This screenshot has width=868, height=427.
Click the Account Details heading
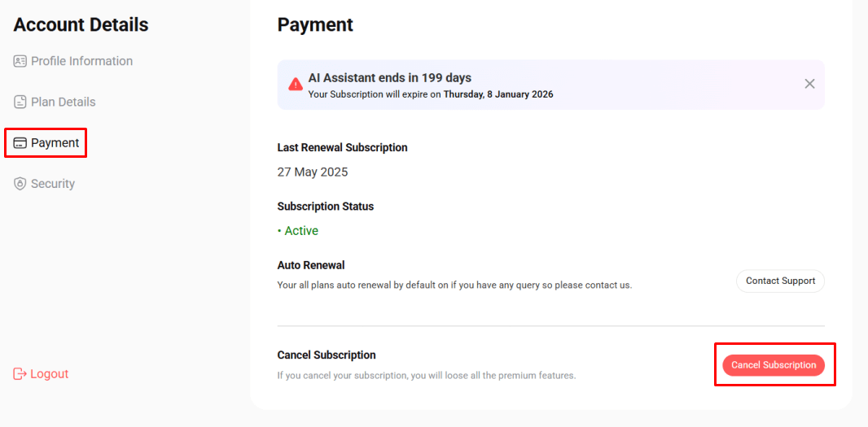(81, 25)
